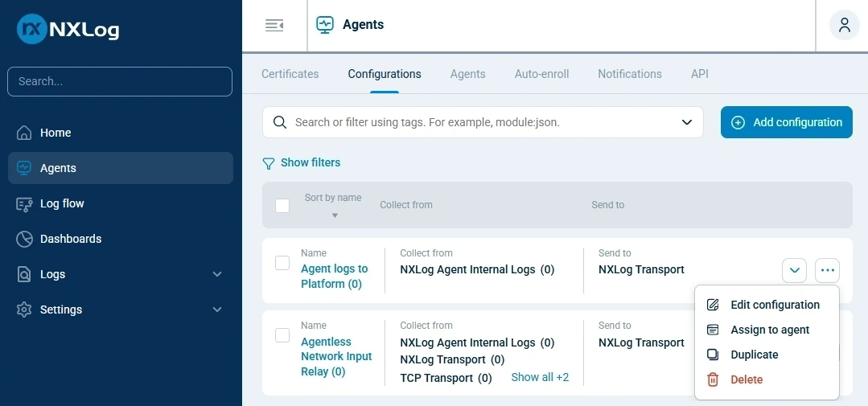Focus the Search or filter using tags field
Viewport: 868px width, 406px height.
(483, 122)
